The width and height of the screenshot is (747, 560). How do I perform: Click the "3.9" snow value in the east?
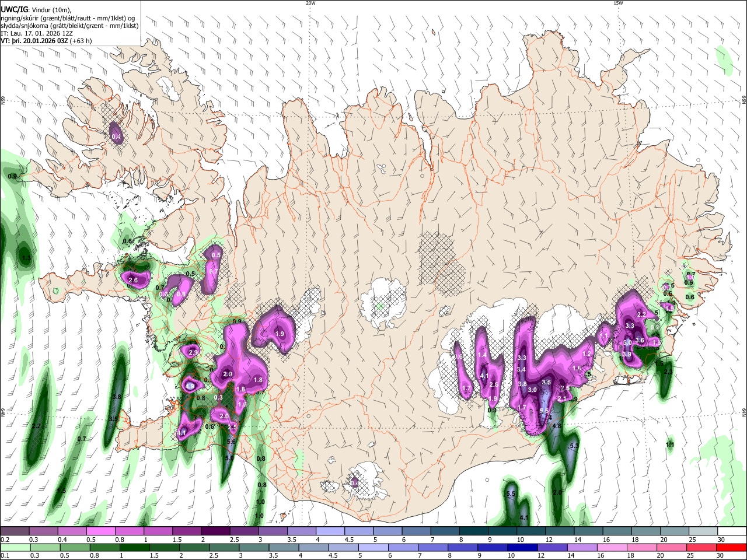click(x=627, y=355)
